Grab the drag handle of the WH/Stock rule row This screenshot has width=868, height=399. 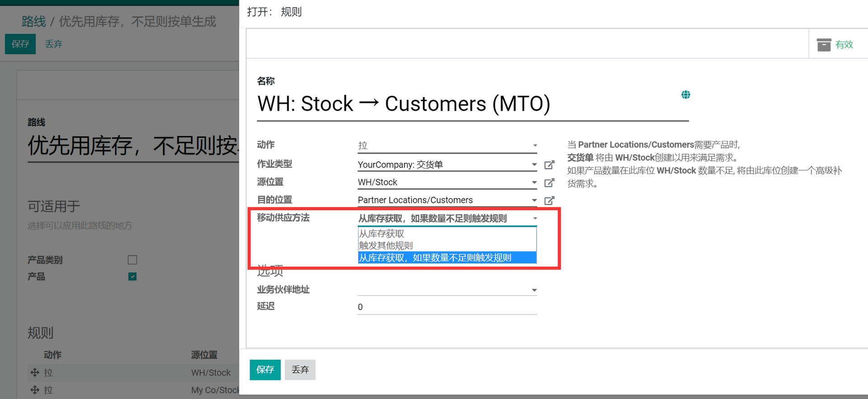pos(35,372)
